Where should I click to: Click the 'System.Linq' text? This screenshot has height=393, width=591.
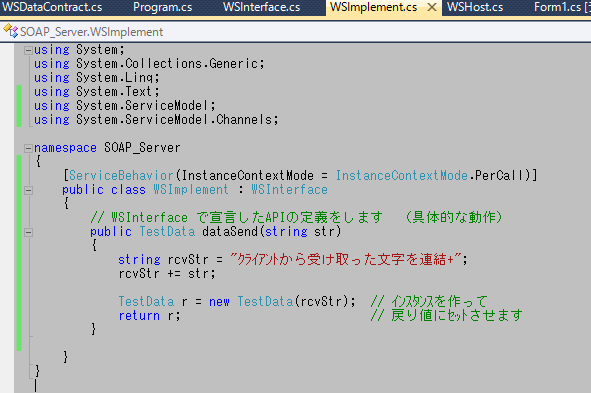point(115,78)
